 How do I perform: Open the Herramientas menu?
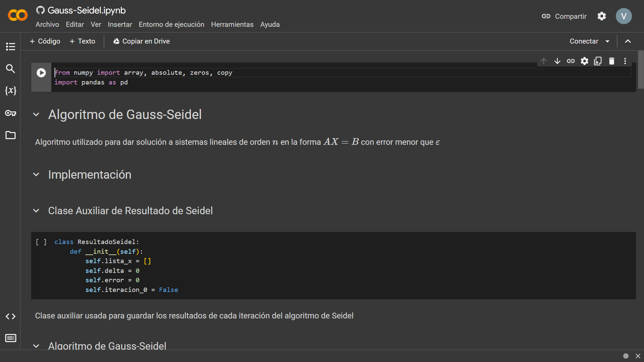[x=232, y=24]
